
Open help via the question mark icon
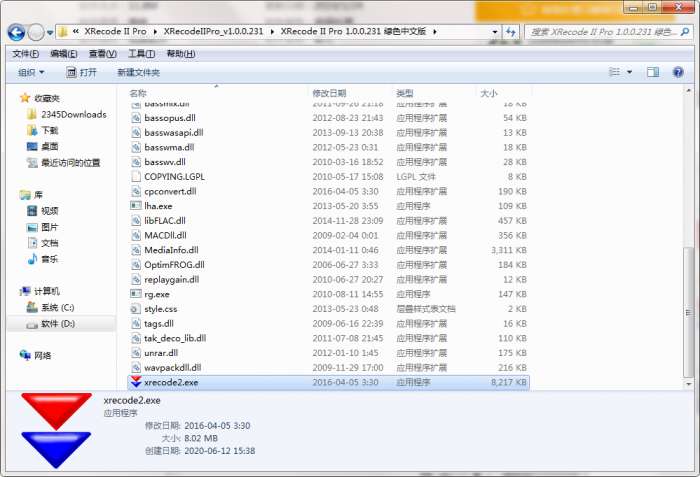[x=678, y=72]
